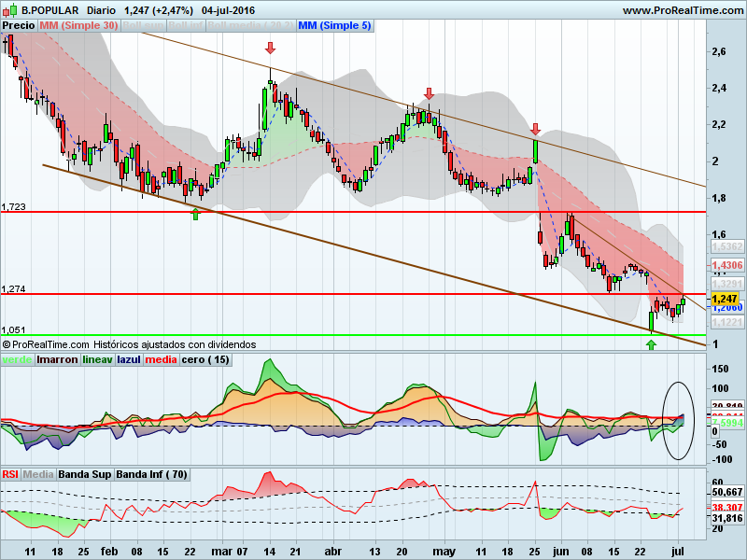The height and width of the screenshot is (560, 747).
Task: Select the Boll media (20 2) label
Action: (251, 26)
